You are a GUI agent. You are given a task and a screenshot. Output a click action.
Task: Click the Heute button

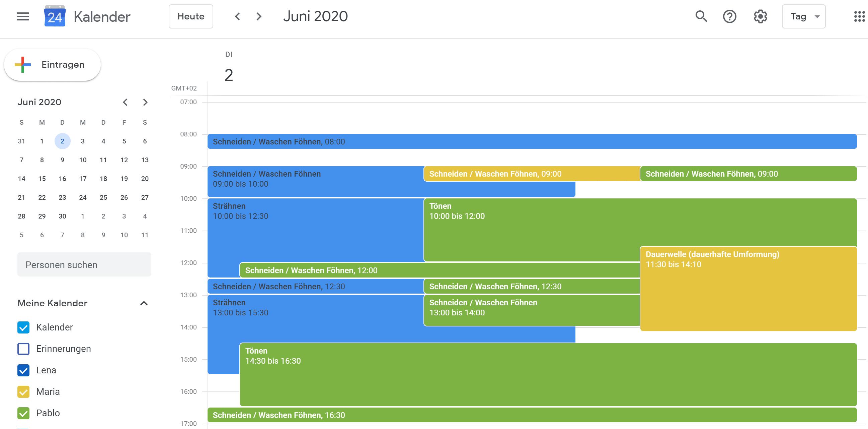[191, 16]
